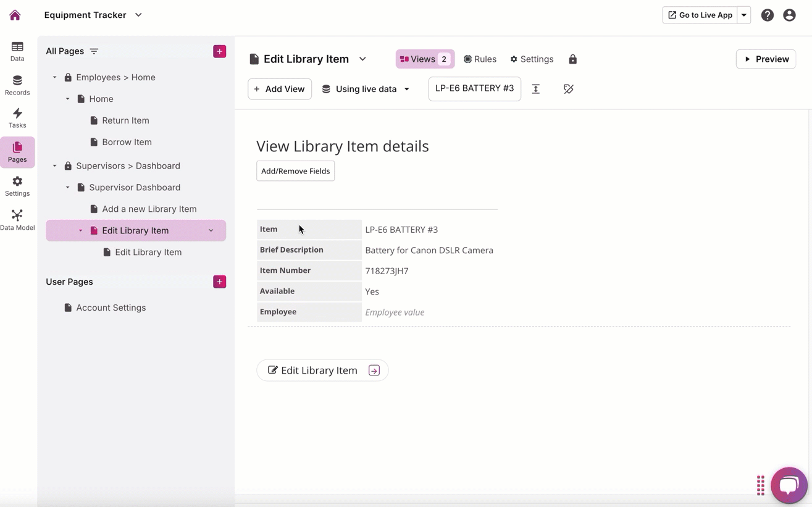This screenshot has width=812, height=507.
Task: Click the page lock icon beside Settings
Action: pyautogui.click(x=572, y=59)
